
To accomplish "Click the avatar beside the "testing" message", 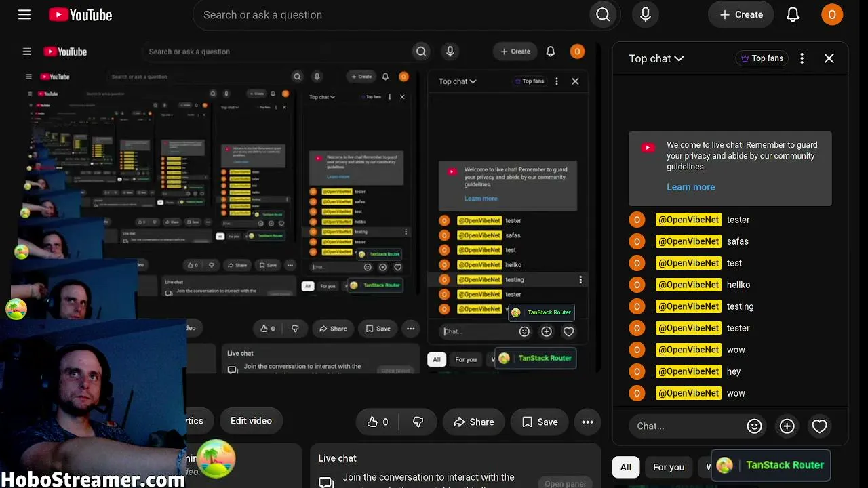I will click(x=637, y=306).
